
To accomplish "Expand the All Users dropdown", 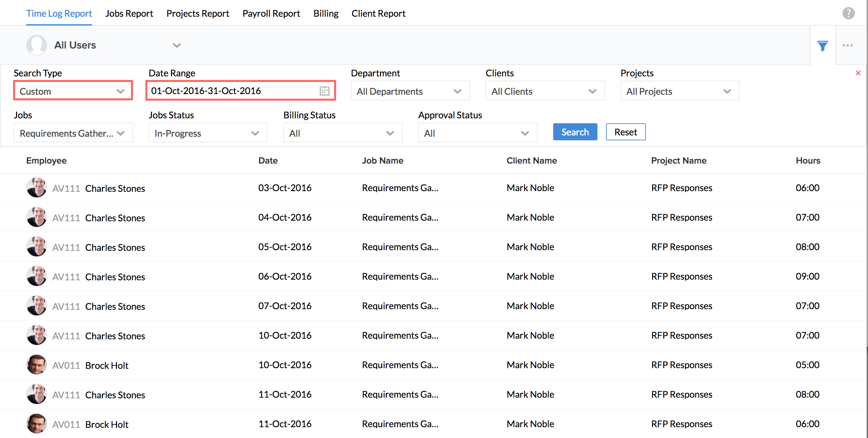I will click(x=177, y=45).
